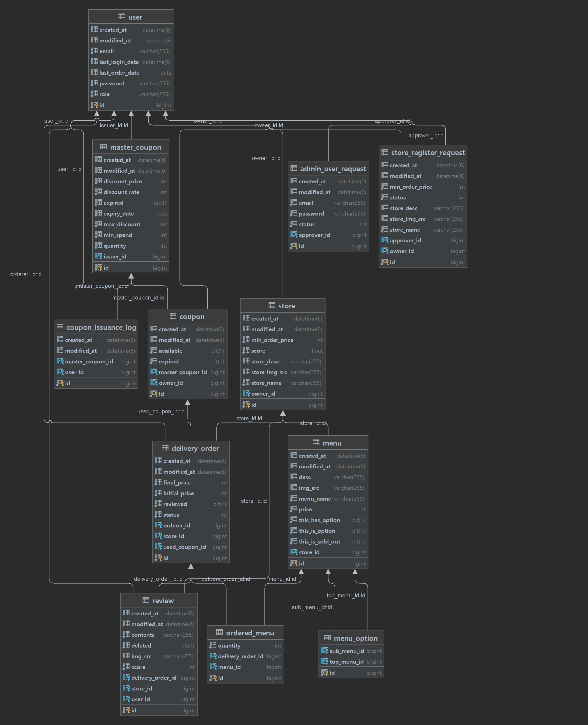This screenshot has width=588, height=725.
Task: Click the last_login_date column in user
Action: [x=119, y=62]
